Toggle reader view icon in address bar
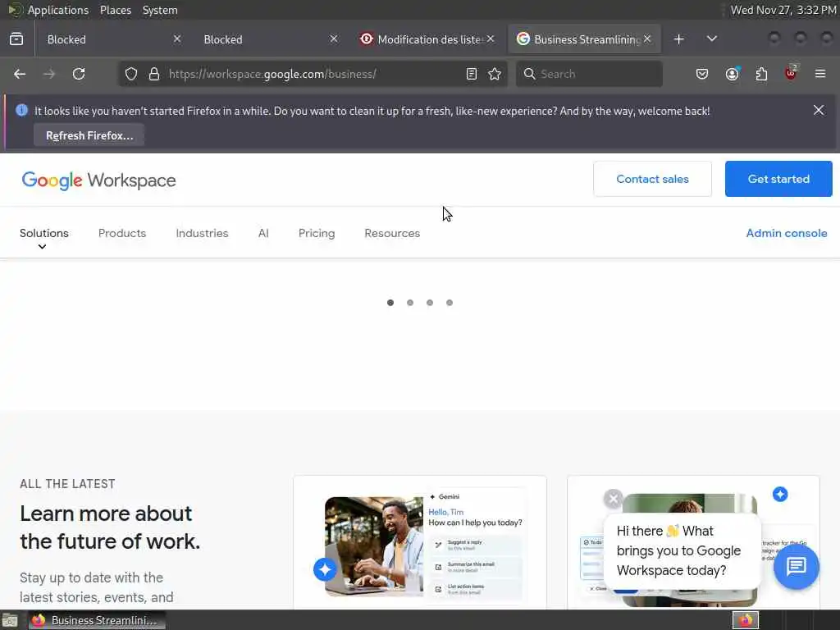Viewport: 840px width, 630px height. pos(472,74)
